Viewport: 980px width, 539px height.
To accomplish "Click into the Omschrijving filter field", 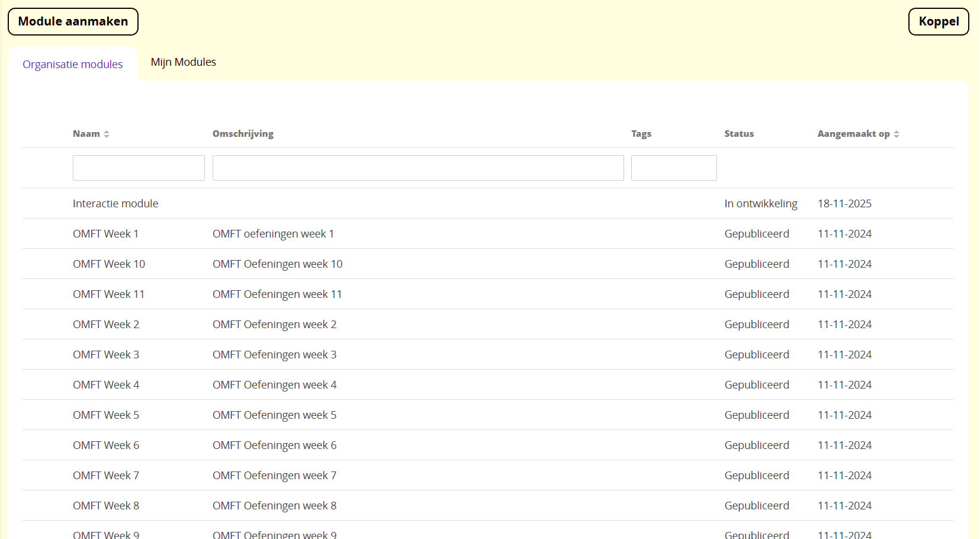I will pyautogui.click(x=417, y=168).
